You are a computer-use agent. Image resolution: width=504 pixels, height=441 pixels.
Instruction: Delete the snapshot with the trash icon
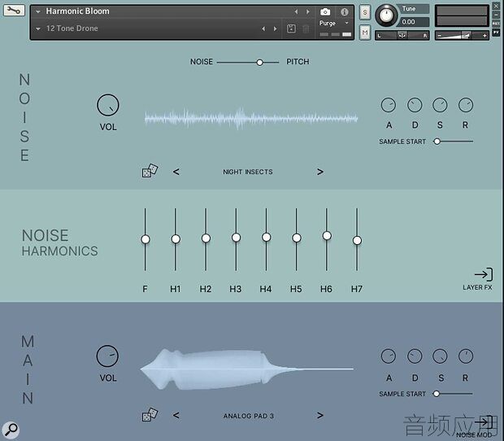point(306,29)
